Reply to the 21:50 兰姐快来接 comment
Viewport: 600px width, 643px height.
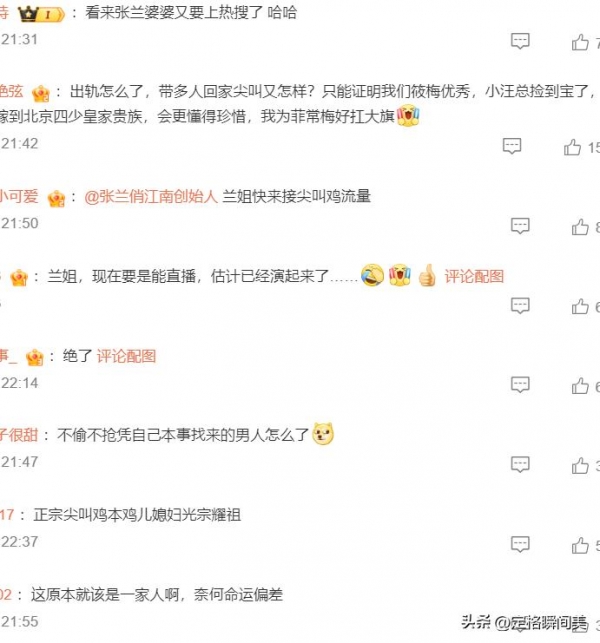tap(520, 226)
